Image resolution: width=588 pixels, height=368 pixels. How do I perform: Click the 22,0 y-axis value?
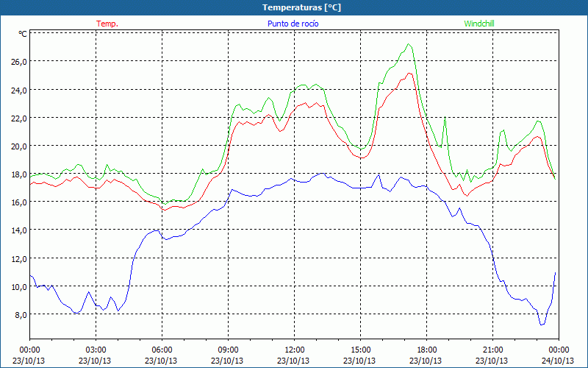[19, 118]
